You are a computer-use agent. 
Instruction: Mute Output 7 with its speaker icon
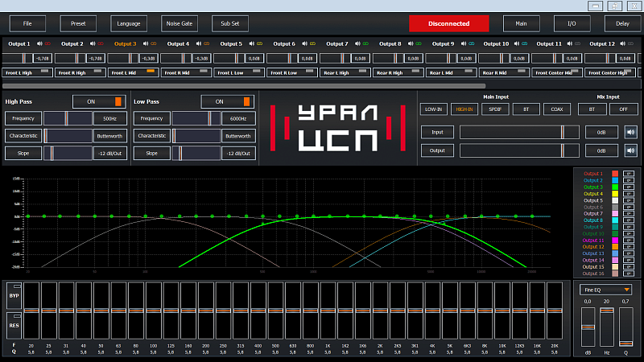357,44
